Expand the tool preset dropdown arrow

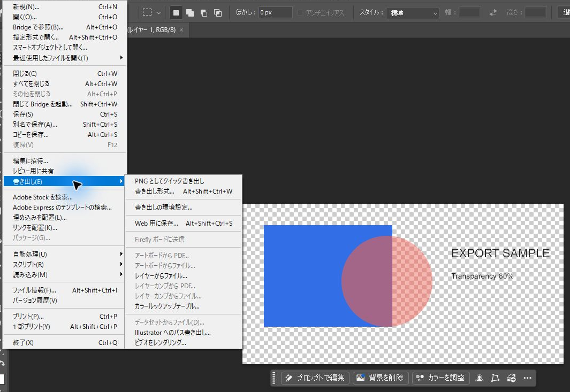[x=158, y=13]
